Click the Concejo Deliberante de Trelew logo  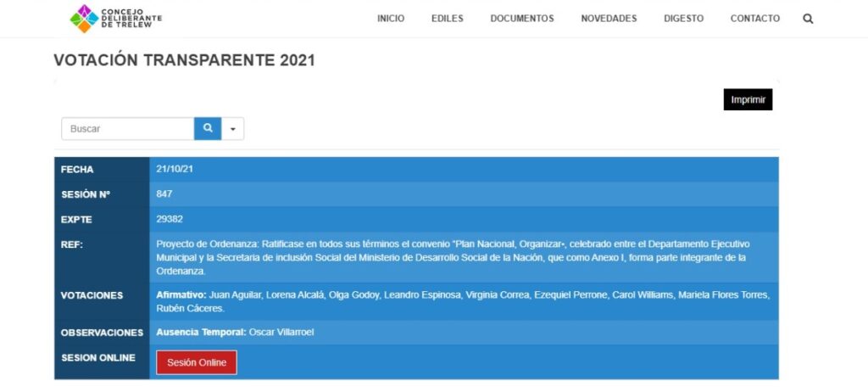(x=115, y=19)
